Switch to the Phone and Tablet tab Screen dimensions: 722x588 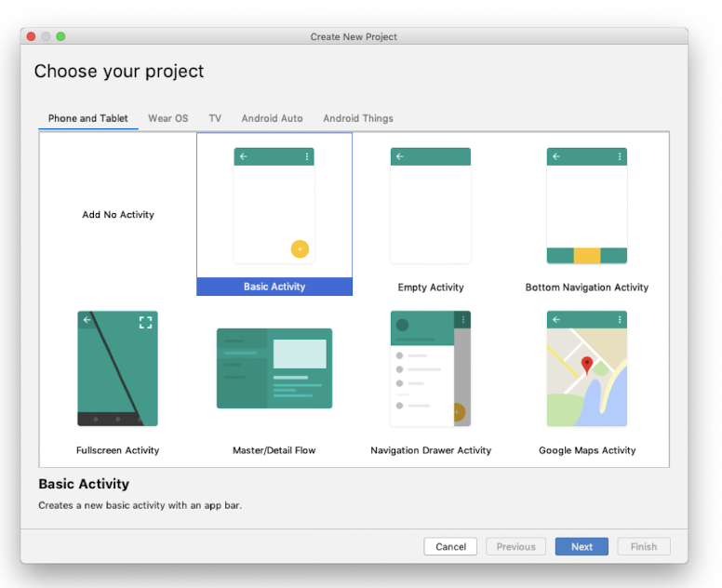pos(88,118)
